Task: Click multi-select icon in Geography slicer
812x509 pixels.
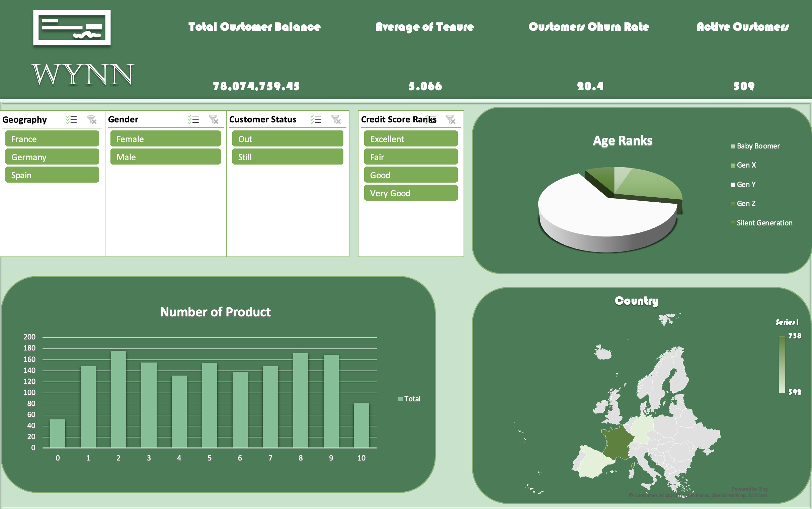Action: (x=71, y=119)
